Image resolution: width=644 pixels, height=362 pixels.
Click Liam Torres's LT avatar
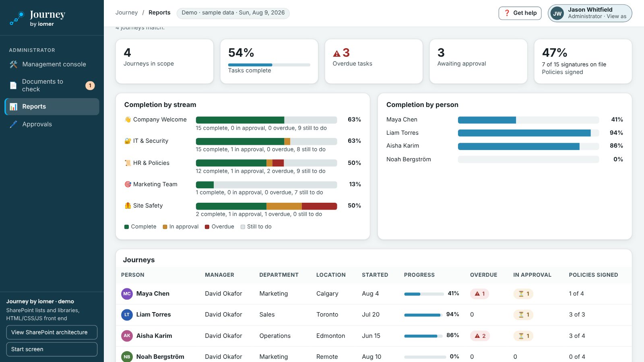(127, 315)
